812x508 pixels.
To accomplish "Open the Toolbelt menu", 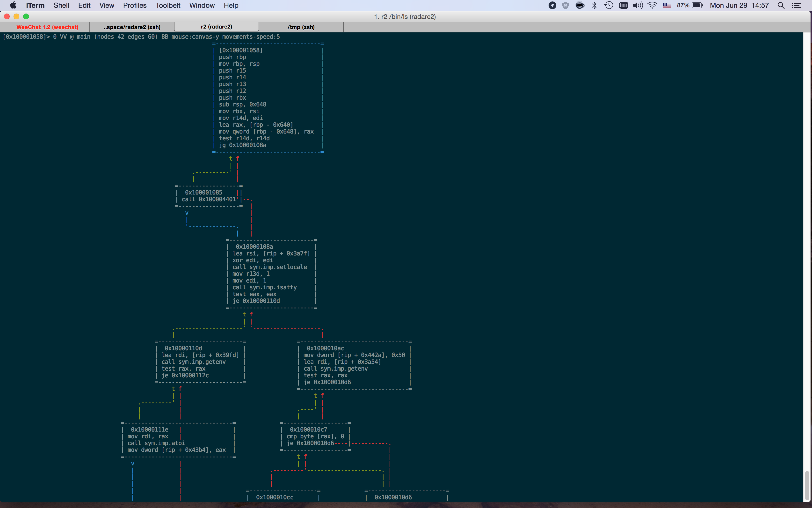I will pyautogui.click(x=168, y=5).
